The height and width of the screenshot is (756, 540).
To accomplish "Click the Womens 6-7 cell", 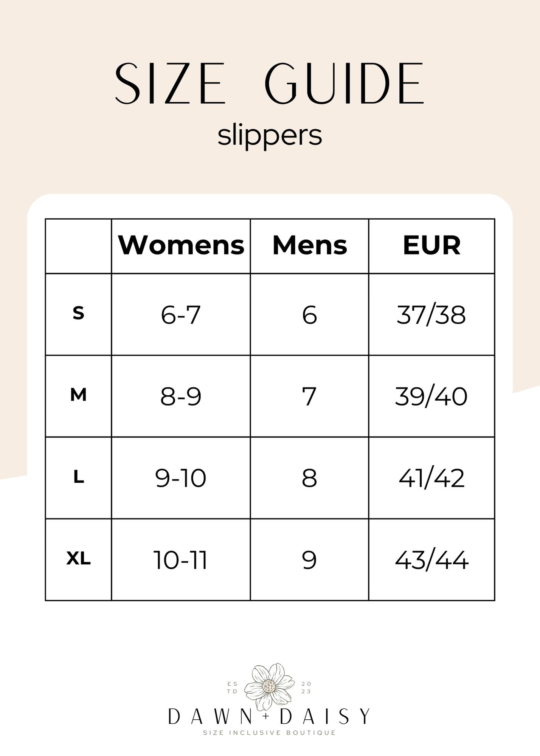I will [x=181, y=314].
